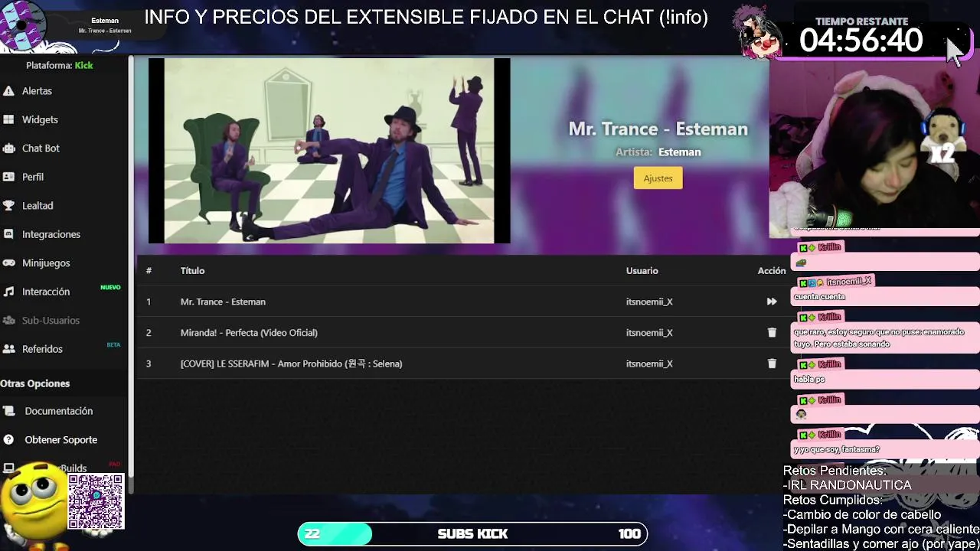Click the Otras Opciones section heading
Image resolution: width=980 pixels, height=551 pixels.
click(35, 383)
